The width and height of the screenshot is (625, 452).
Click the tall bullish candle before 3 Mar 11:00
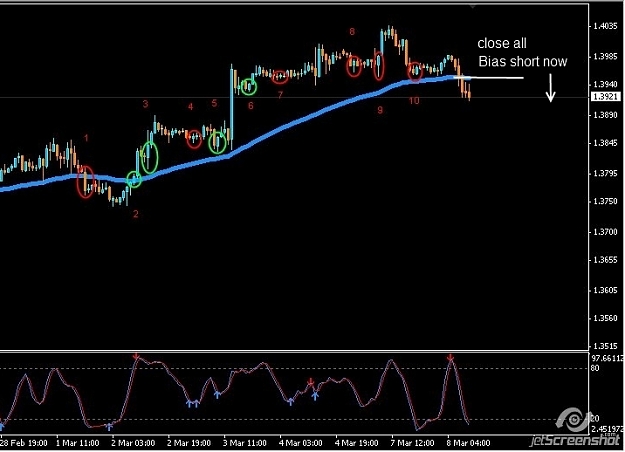coord(231,107)
